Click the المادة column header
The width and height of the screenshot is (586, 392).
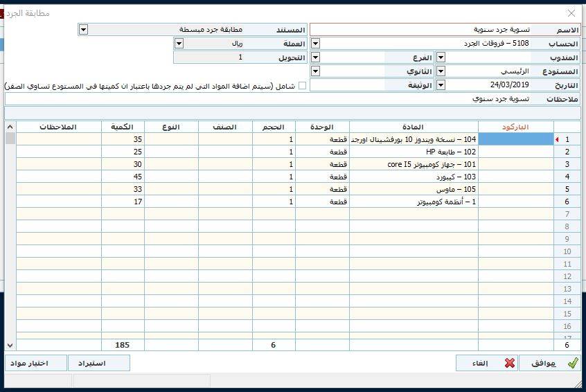414,127
